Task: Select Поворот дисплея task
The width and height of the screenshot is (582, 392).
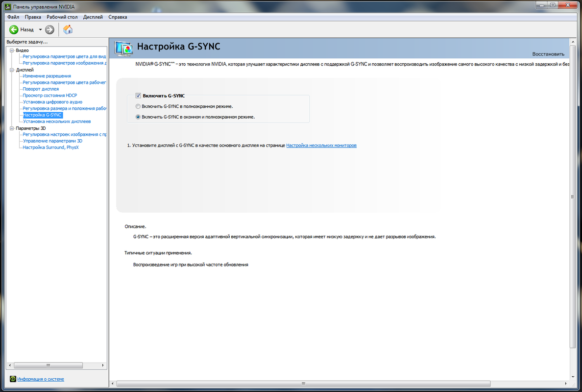Action: point(41,89)
